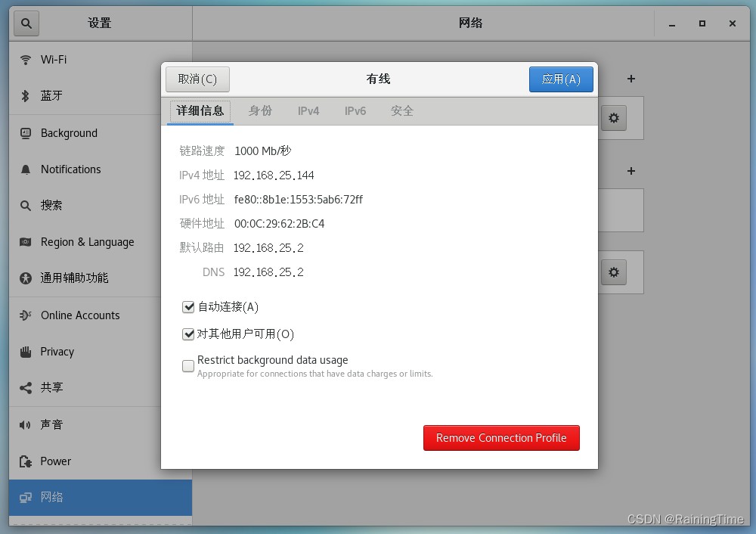Uncheck the 自动连接(A) checkbox
Viewport: 756px width, 534px height.
pos(188,307)
